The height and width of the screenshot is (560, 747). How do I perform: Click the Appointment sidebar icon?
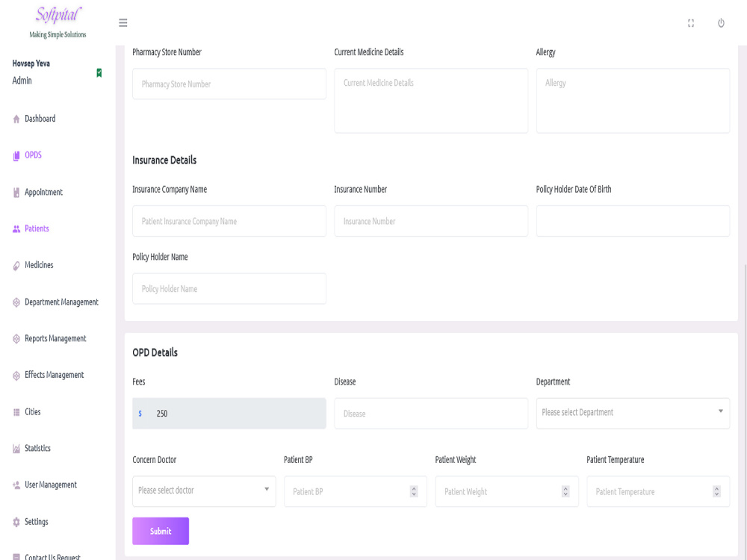click(16, 193)
